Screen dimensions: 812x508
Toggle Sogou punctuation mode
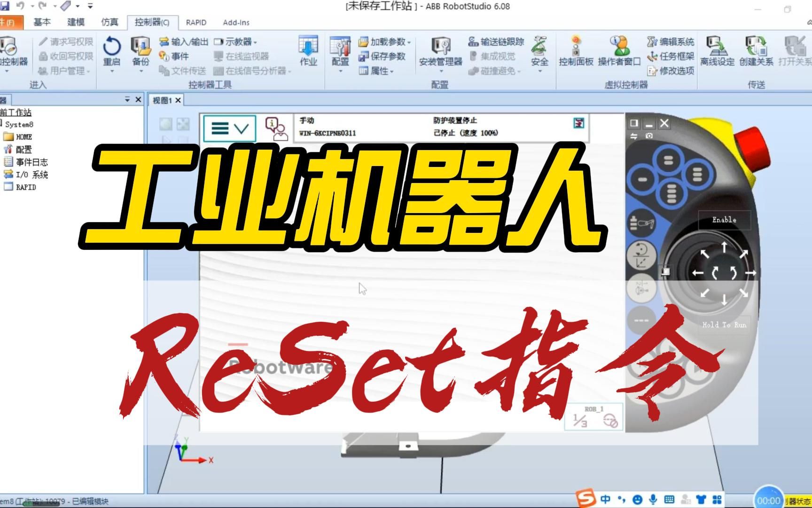pyautogui.click(x=622, y=500)
